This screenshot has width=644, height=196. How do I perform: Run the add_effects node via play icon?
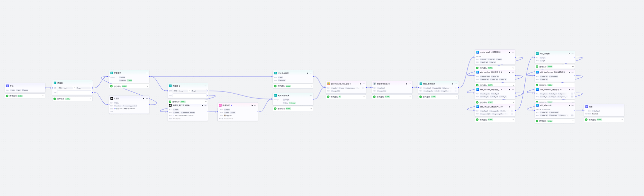(x=569, y=105)
